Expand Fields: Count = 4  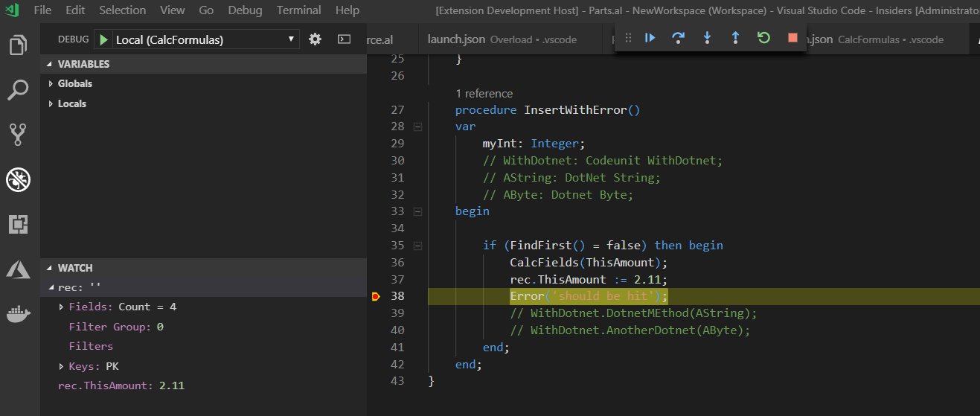61,307
